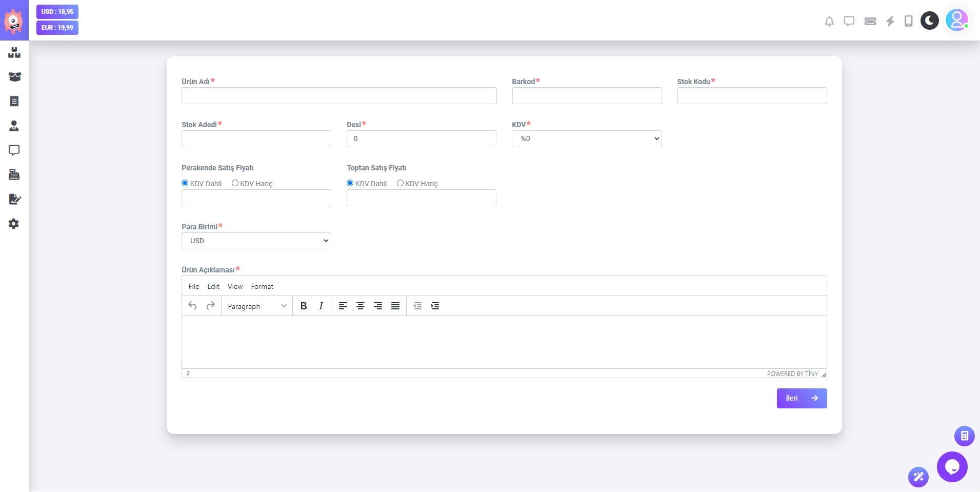Open the chat bubble widget
Image resolution: width=980 pixels, height=492 pixels.
[952, 467]
